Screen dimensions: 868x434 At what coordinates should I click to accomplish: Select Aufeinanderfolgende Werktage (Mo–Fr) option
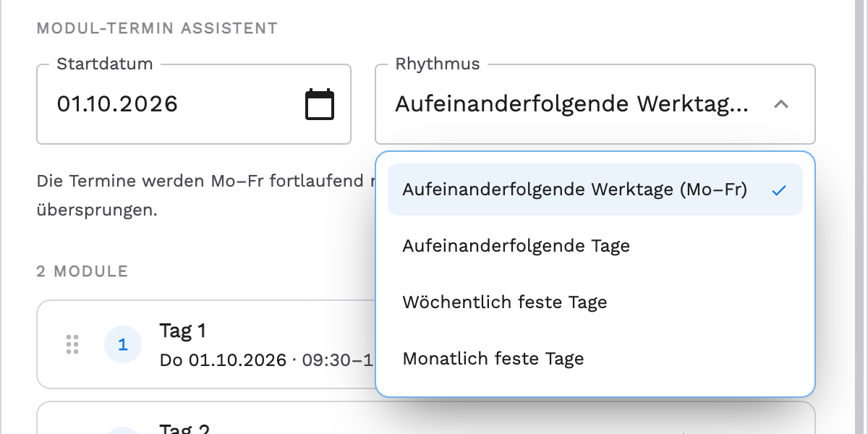point(595,190)
